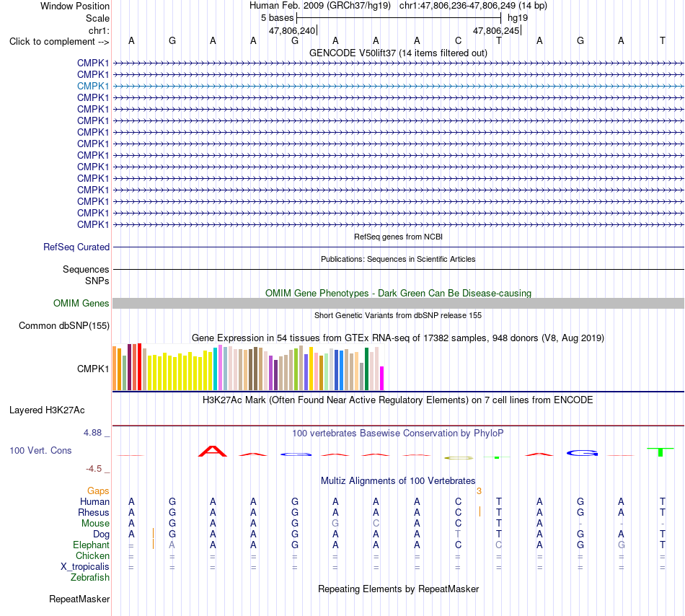
Task: Open 'Short Genetic Variants from dbSNP release 155' title
Action: click(x=398, y=315)
